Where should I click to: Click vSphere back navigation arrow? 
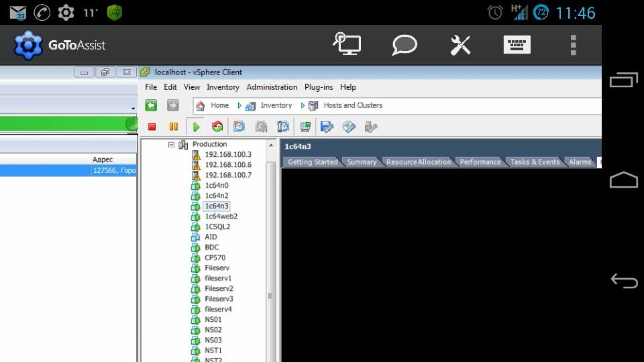tap(151, 105)
